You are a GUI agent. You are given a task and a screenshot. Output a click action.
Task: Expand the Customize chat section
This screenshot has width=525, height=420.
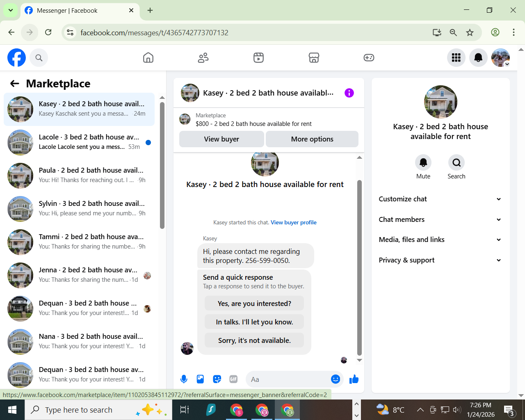tap(440, 199)
